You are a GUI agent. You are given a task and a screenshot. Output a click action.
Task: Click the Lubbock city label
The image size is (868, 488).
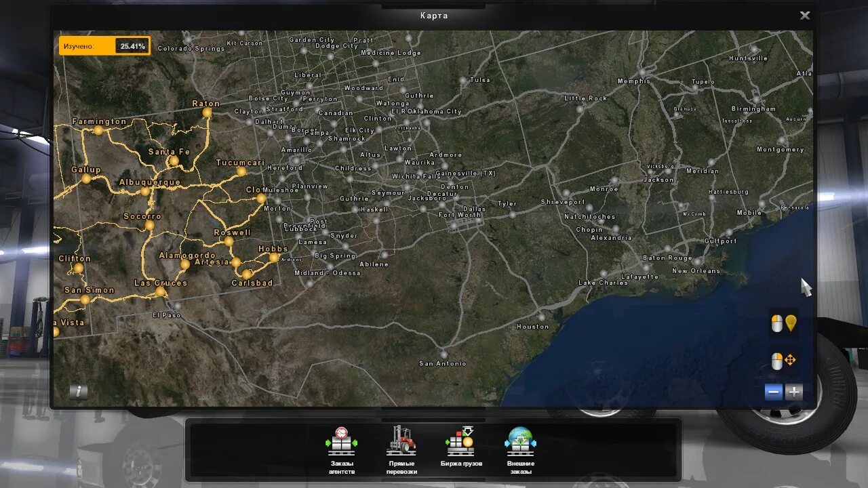pos(301,229)
